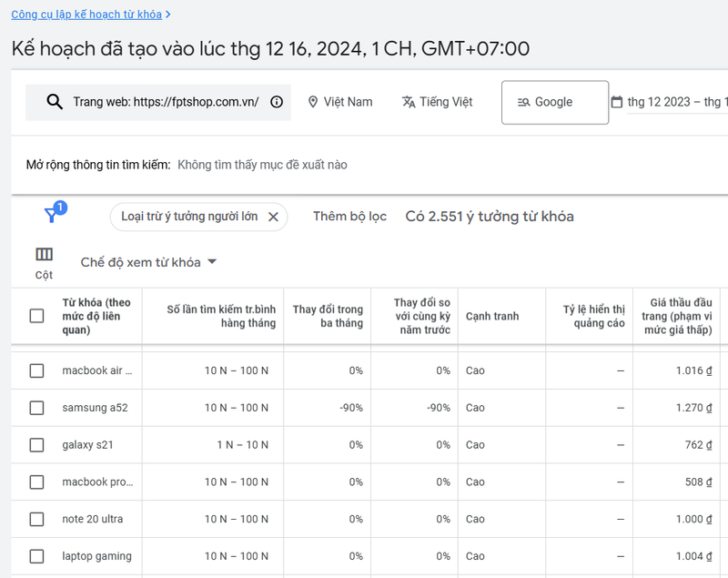Edit the Trang web fptshop.com.vn search field
The width and height of the screenshot is (728, 578).
coord(158,102)
